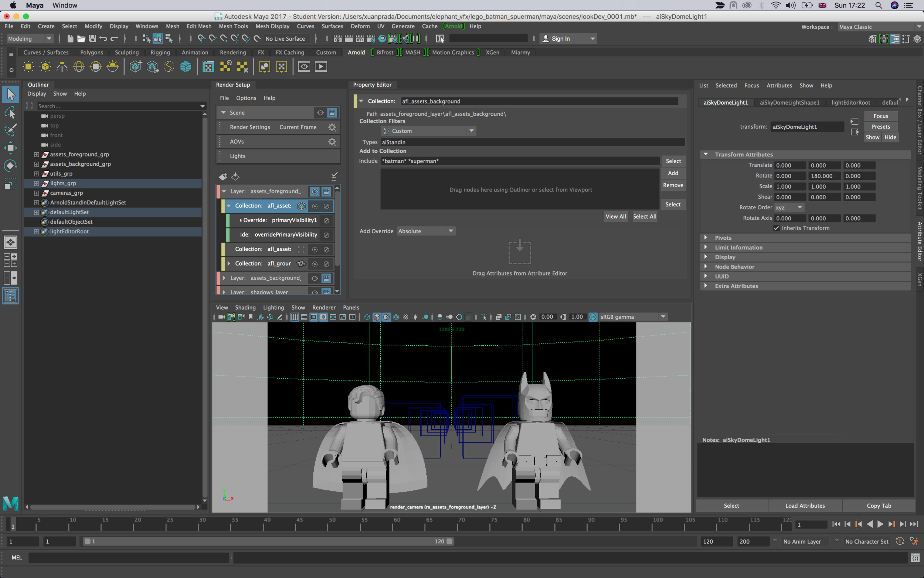Open AOVs gear in Render Setup
This screenshot has width=924, height=578.
[x=332, y=142]
